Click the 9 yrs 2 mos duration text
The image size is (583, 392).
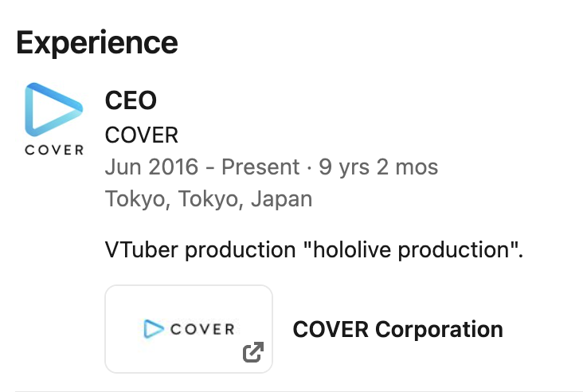(x=378, y=167)
